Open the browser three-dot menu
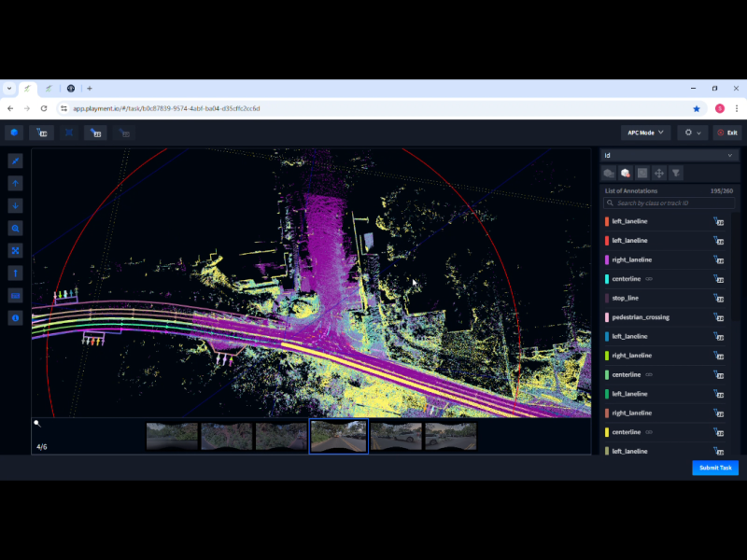Image resolution: width=747 pixels, height=560 pixels. coord(737,108)
